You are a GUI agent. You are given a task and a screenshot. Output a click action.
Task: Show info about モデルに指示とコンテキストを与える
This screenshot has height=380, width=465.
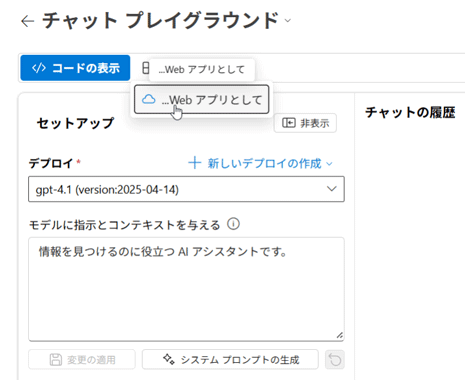pos(233,224)
